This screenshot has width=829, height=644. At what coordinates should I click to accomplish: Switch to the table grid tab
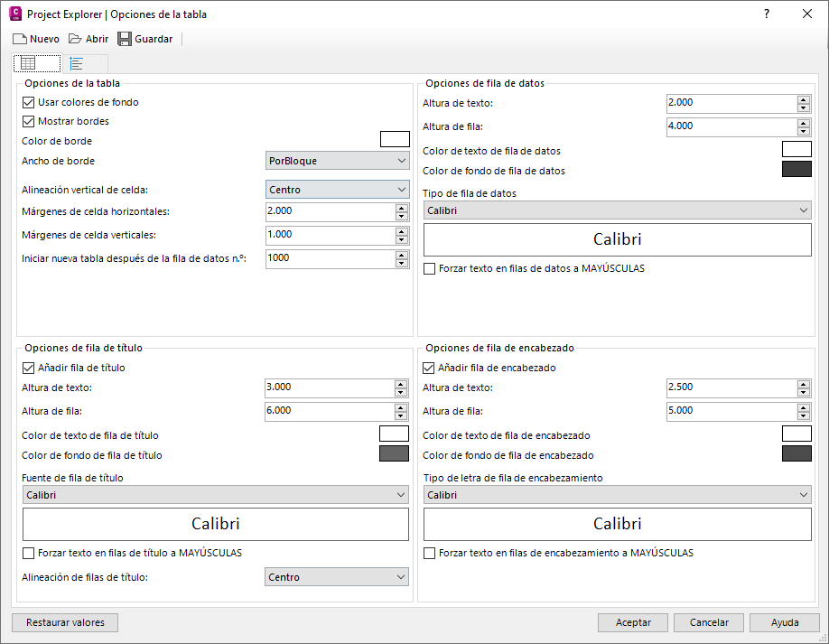point(28,63)
